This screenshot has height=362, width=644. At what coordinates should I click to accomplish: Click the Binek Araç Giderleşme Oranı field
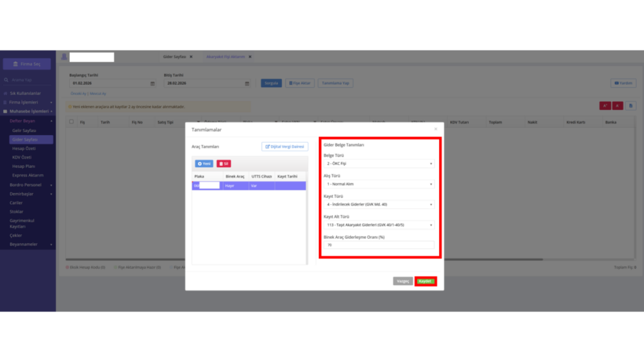pos(379,245)
